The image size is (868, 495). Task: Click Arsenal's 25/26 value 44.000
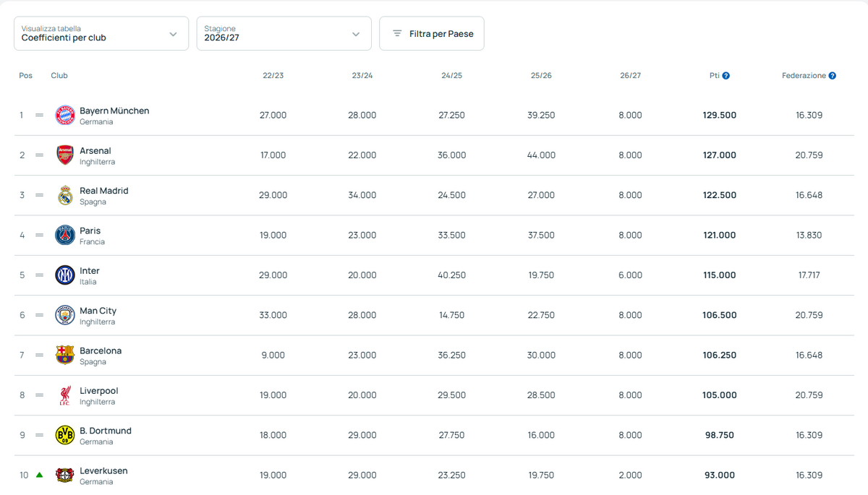tap(541, 155)
